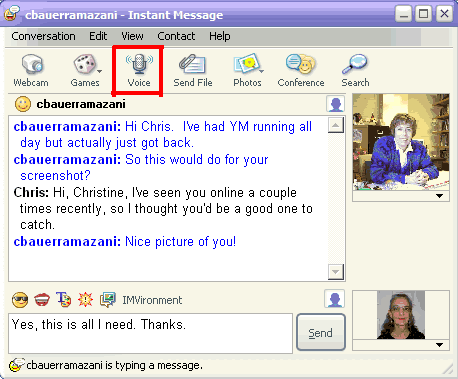Screen dimensions: 458x379
Task: Open the emoticons picker with sunglasses smiley
Action: [x=20, y=300]
